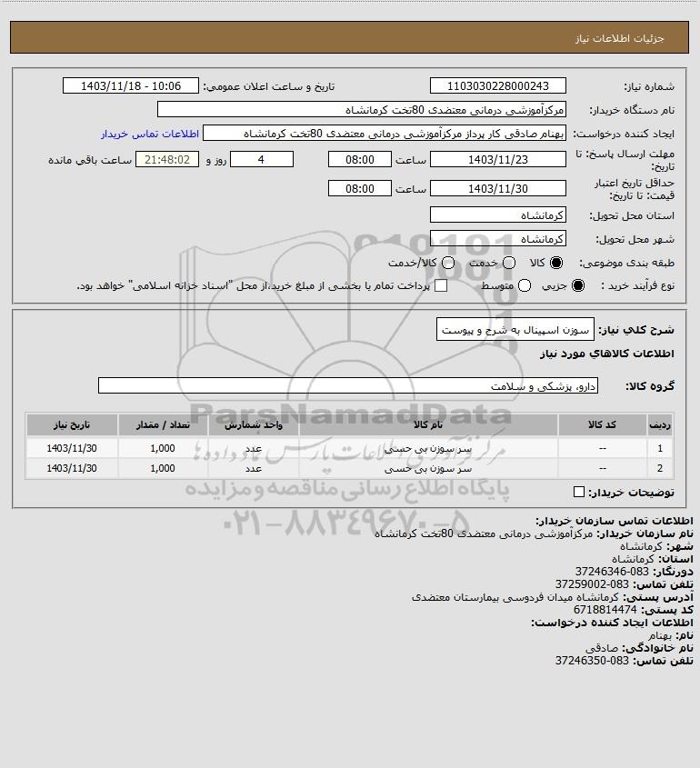Select the جزیی purchase type radio

point(578,285)
